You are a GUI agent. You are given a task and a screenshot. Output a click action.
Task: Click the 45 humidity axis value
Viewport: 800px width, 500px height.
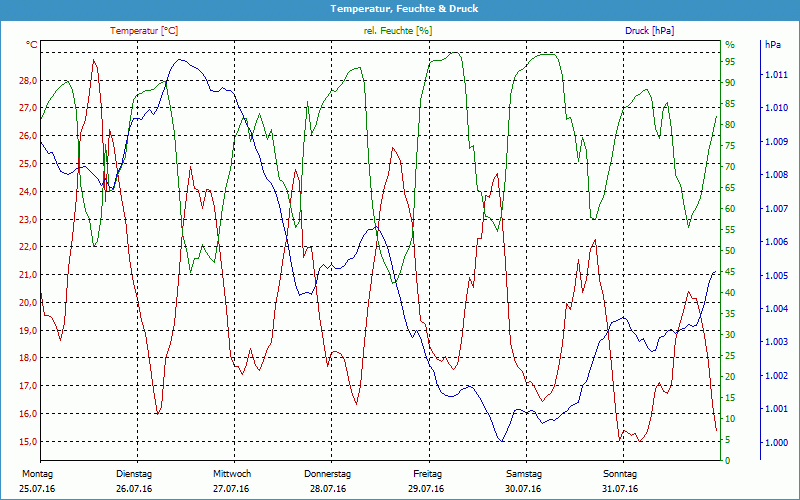730,271
